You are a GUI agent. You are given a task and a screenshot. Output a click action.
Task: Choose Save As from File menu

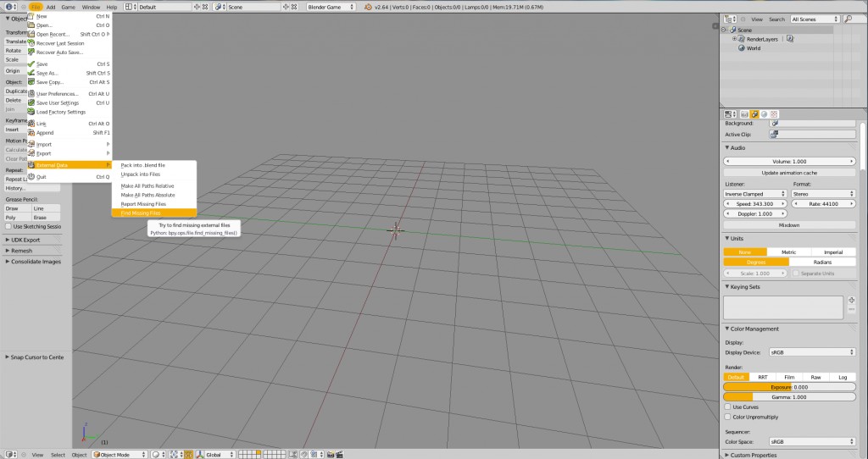[x=47, y=73]
